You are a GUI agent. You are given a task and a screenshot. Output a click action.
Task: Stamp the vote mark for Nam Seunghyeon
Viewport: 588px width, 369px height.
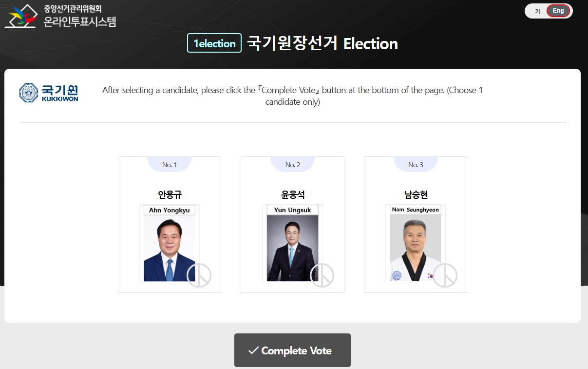445,275
